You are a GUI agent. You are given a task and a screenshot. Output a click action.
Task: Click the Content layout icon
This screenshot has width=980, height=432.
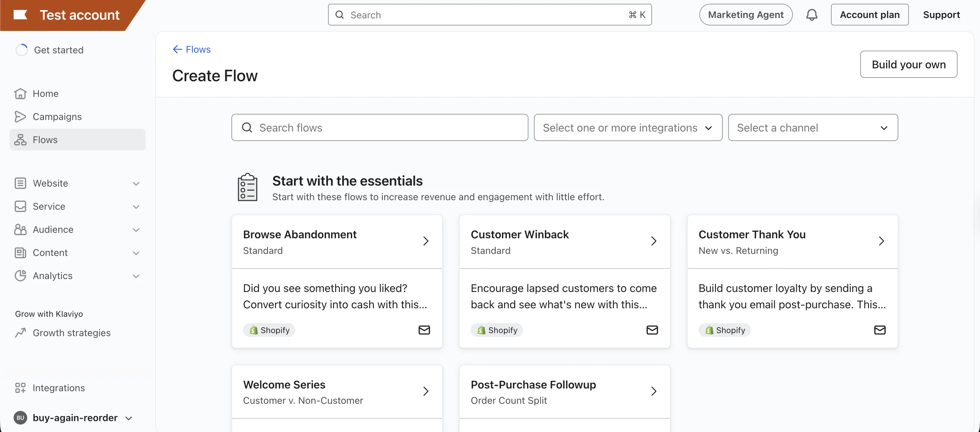tap(20, 253)
